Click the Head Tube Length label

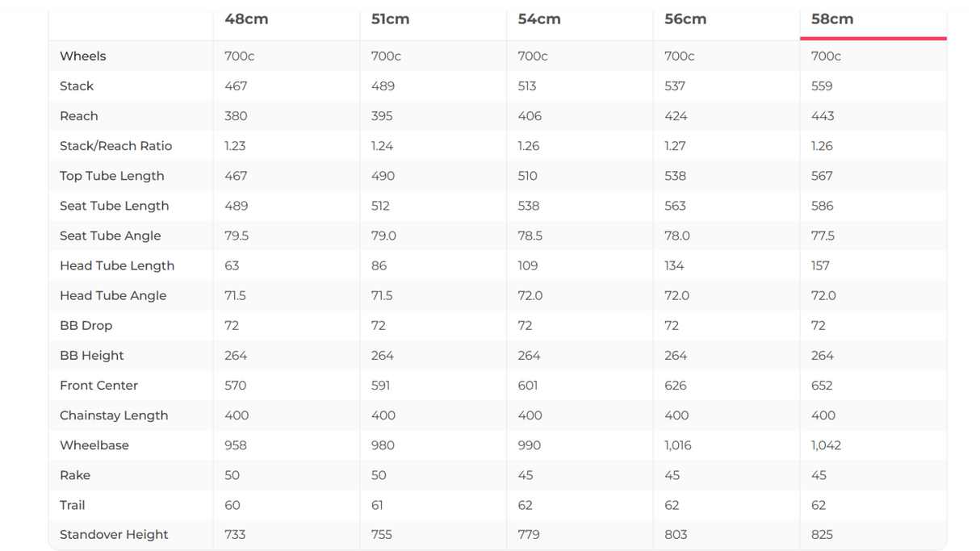pyautogui.click(x=117, y=265)
